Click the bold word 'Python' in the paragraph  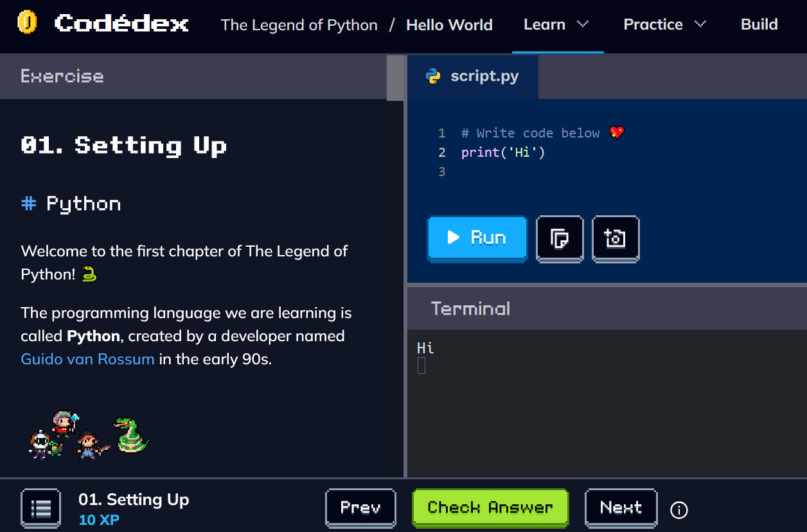pos(93,336)
